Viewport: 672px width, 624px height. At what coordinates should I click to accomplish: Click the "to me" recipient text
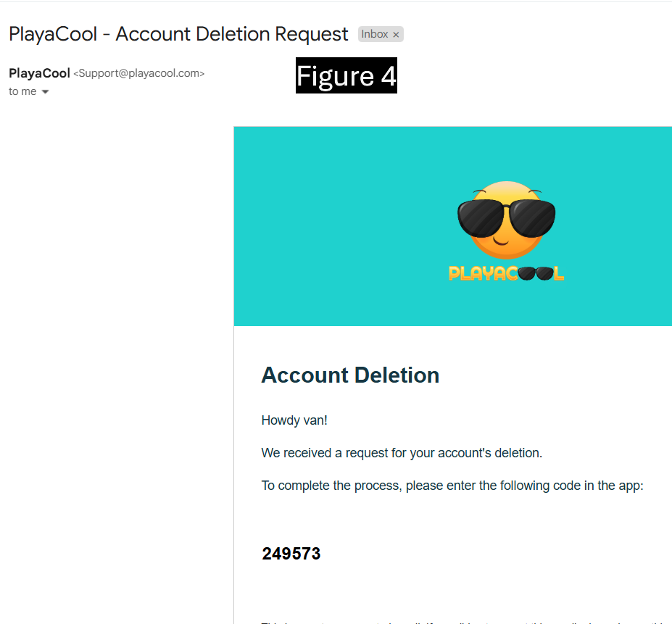[x=22, y=91]
